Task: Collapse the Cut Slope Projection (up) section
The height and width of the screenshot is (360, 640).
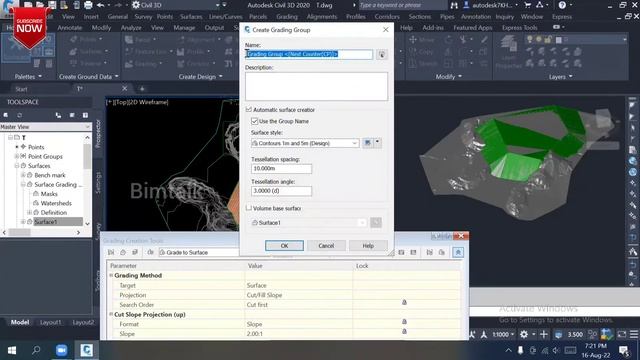Action: pos(111,314)
